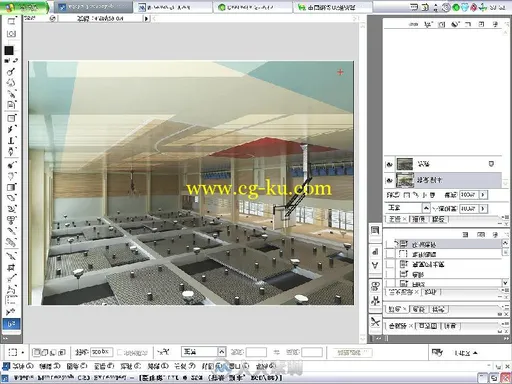Open the History panel options menu
This screenshot has height=384, width=512.
click(x=506, y=290)
